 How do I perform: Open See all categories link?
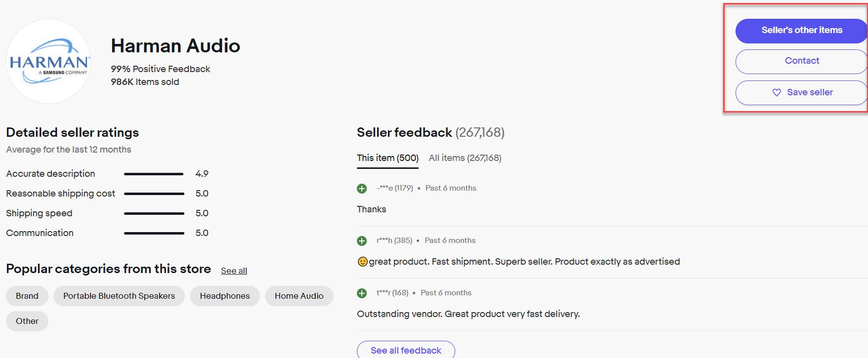coord(234,271)
